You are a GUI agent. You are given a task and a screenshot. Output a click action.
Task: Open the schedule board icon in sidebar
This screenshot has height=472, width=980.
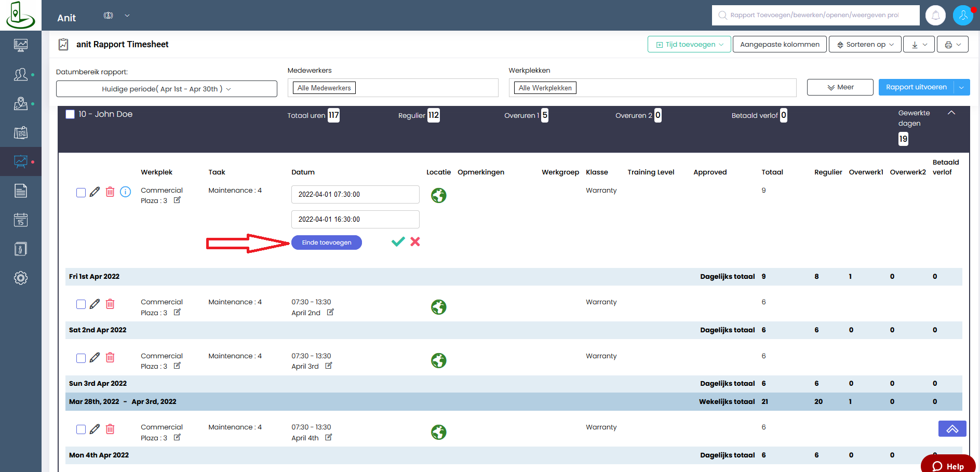coord(21,132)
